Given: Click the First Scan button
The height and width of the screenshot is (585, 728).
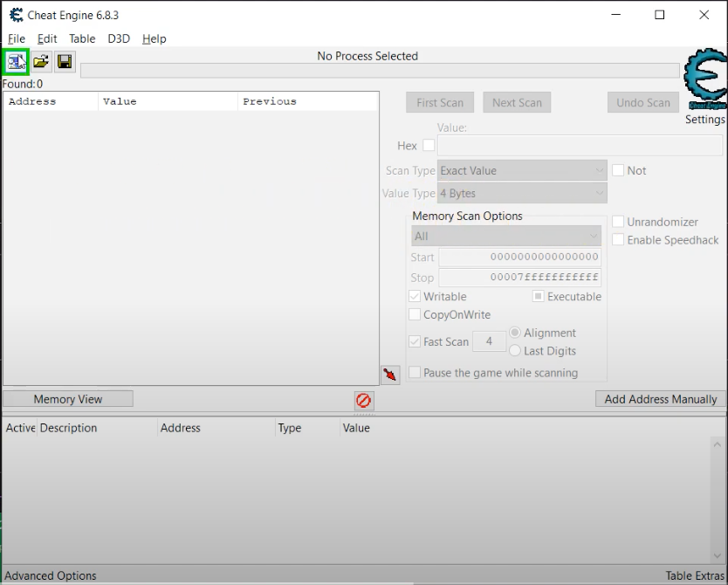Looking at the screenshot, I should 440,102.
